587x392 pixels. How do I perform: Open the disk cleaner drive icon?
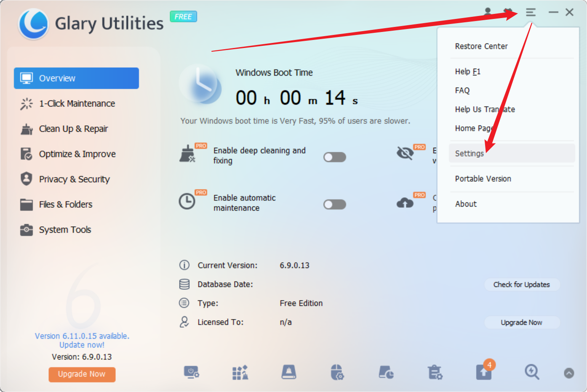(x=289, y=373)
